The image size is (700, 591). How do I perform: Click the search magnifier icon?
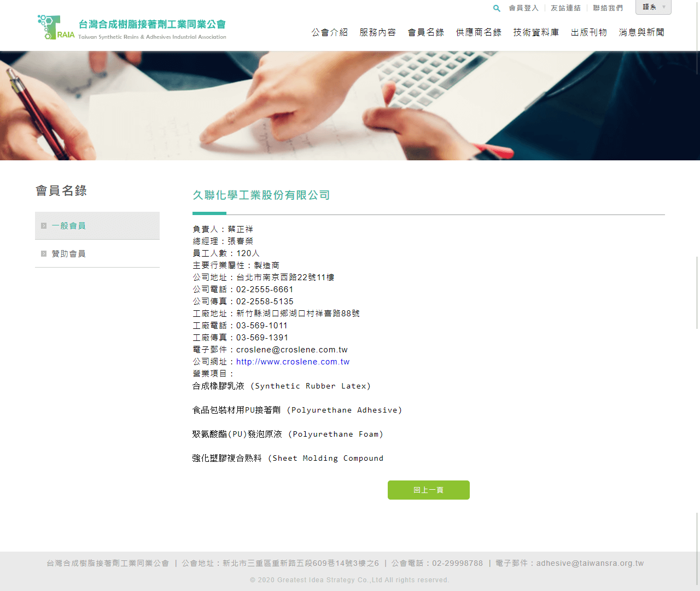coord(497,8)
